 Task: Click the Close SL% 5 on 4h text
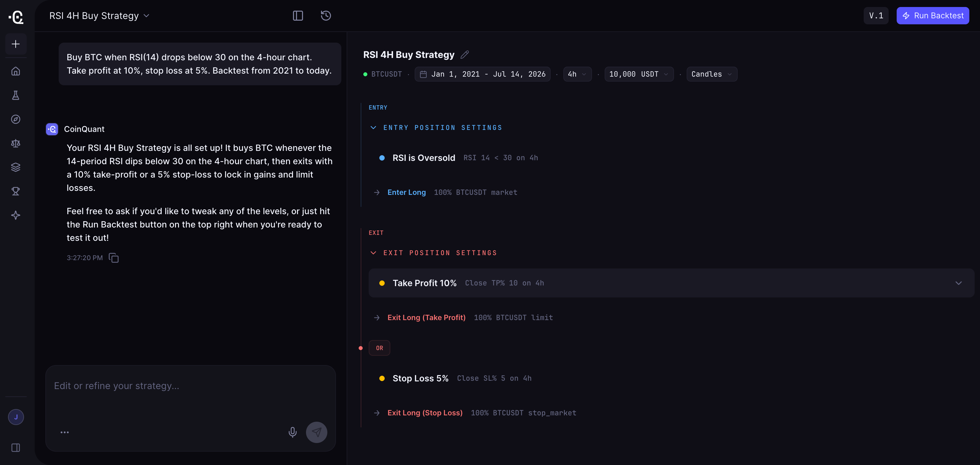[494, 378]
